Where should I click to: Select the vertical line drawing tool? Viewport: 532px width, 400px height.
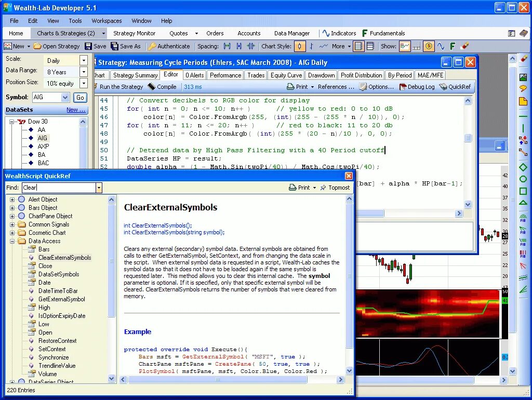[x=523, y=128]
